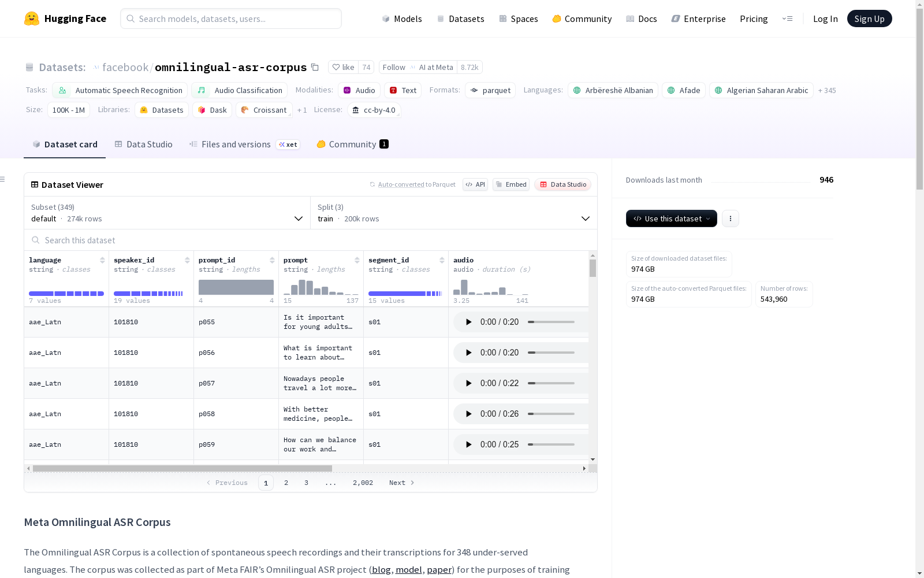
Task: Expand the Split train dropdown
Action: tap(454, 213)
